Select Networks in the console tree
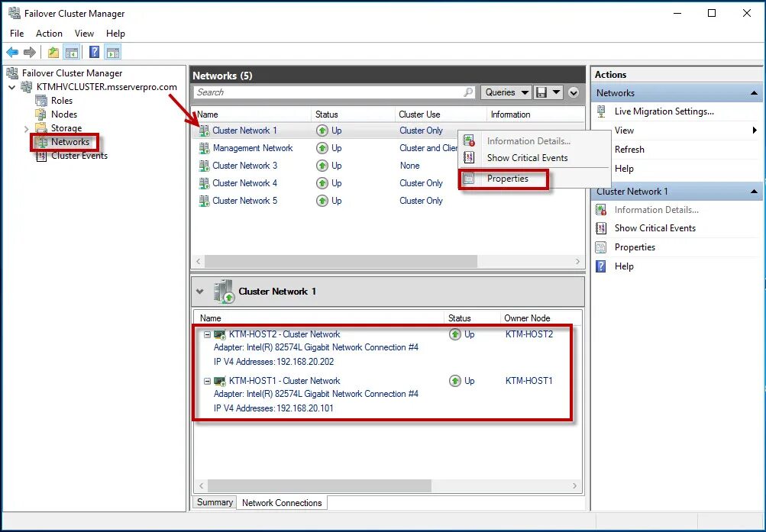766x532 pixels. [70, 141]
